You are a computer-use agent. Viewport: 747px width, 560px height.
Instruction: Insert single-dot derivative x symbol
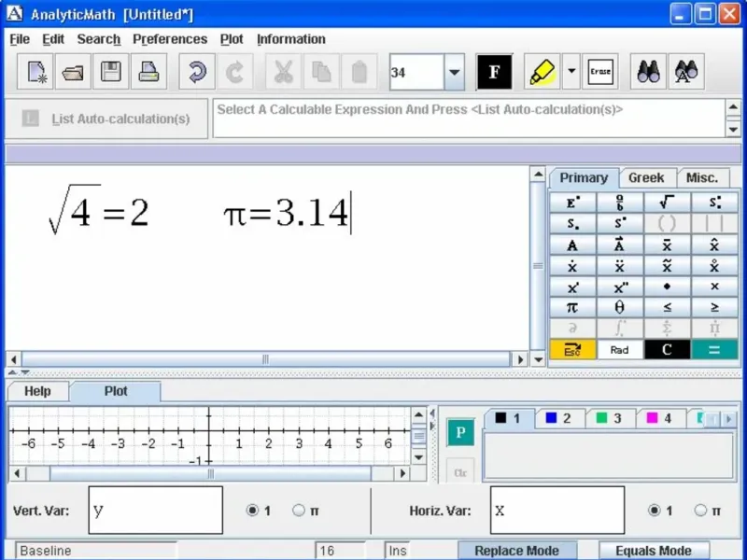tap(572, 266)
